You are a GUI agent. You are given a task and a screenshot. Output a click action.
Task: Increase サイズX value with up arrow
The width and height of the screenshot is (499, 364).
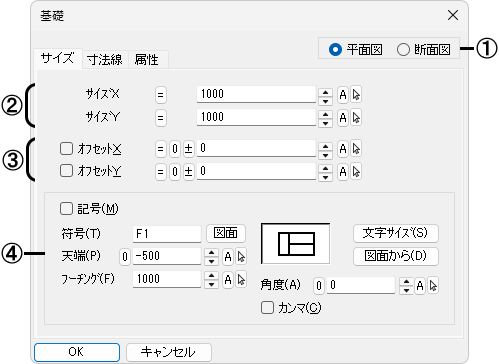(x=325, y=92)
